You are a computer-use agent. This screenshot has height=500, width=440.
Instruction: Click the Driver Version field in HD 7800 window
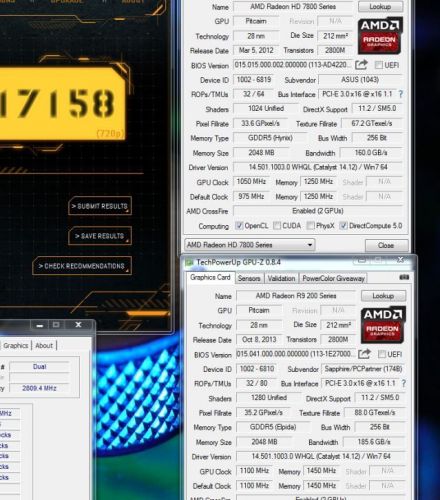pyautogui.click(x=318, y=167)
